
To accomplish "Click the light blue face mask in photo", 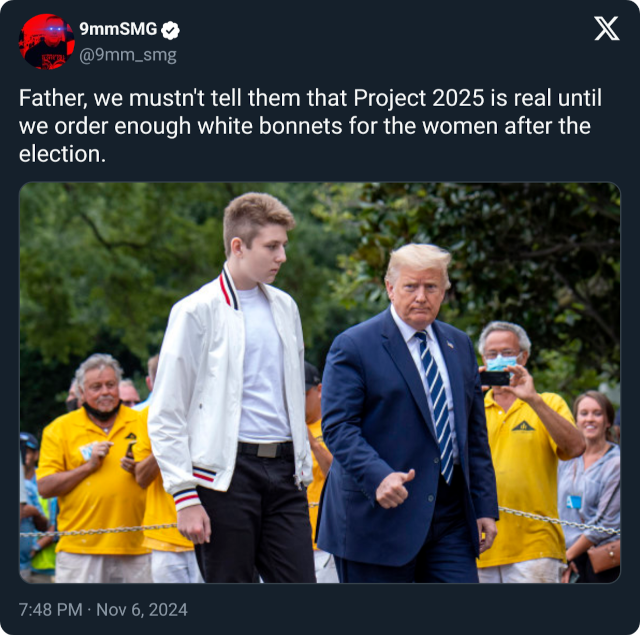I will click(501, 362).
